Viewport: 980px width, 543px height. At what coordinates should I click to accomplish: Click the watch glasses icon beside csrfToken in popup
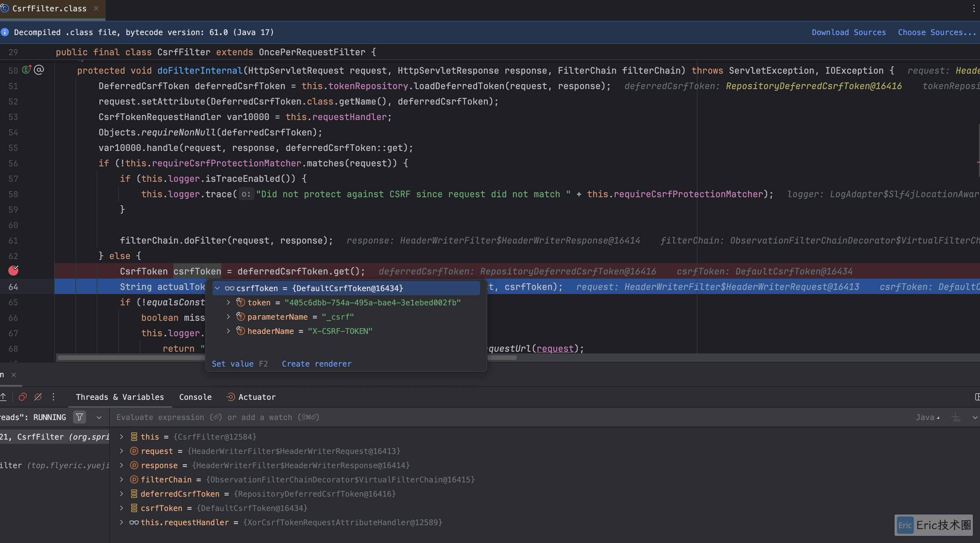point(229,288)
